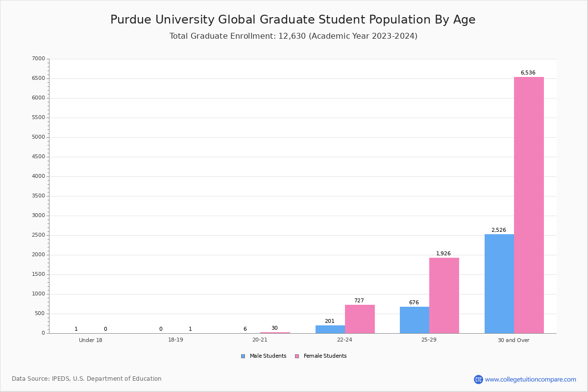This screenshot has width=588, height=392.
Task: Click the female 30 and Over bar
Action: (529, 205)
